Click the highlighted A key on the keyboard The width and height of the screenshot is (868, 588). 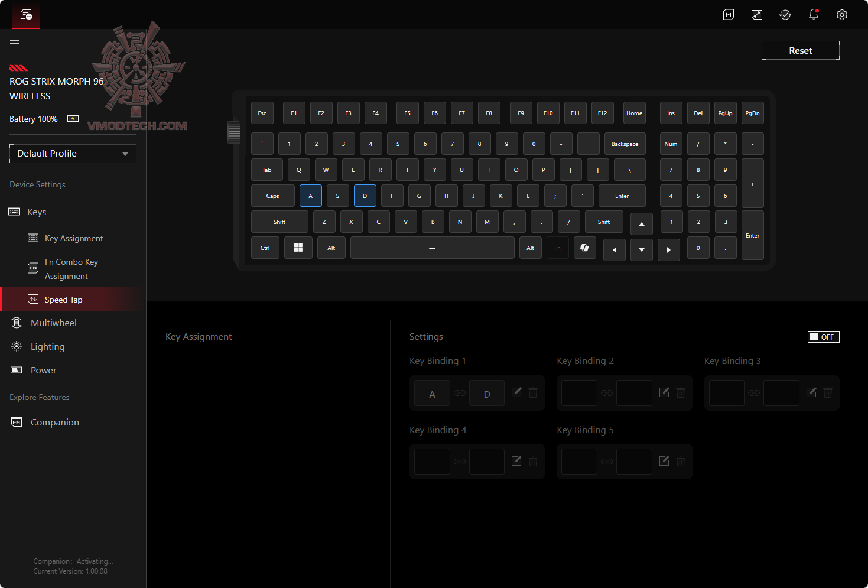tap(311, 196)
